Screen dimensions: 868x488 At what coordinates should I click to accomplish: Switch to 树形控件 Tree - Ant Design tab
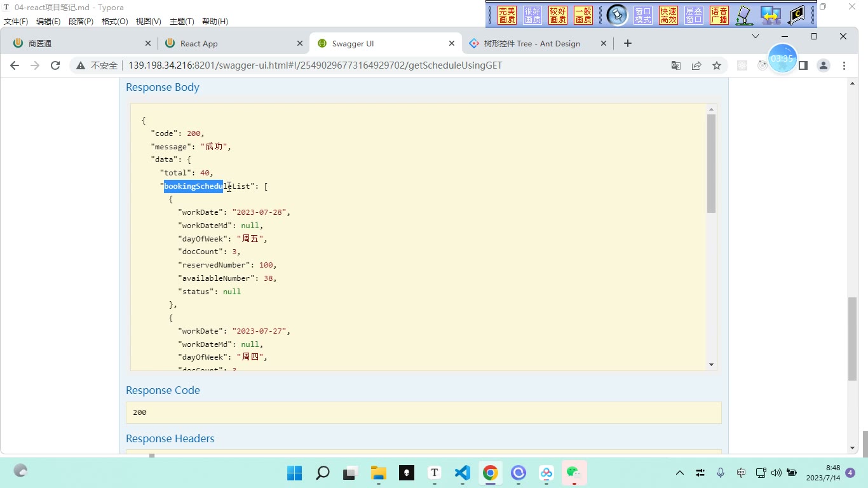tap(538, 43)
